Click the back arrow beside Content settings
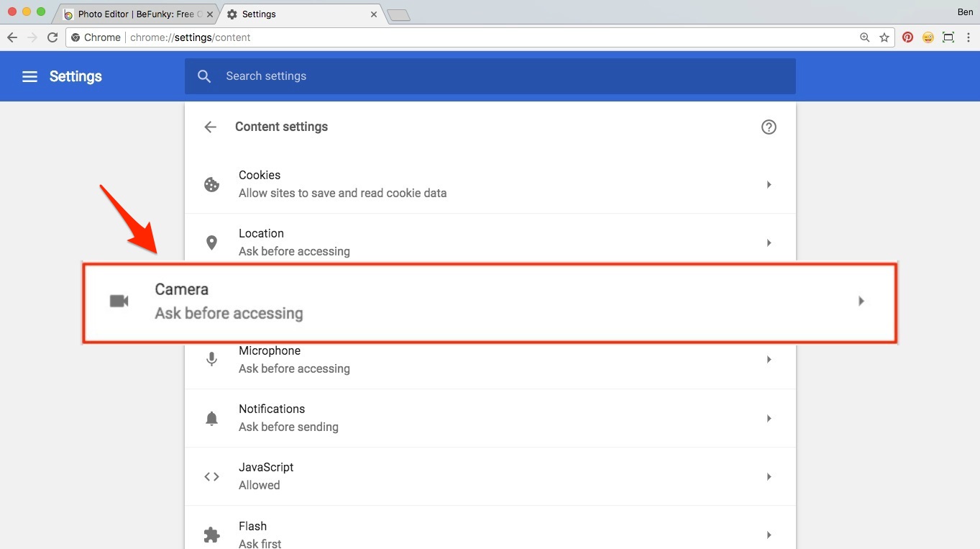980x549 pixels. (210, 127)
